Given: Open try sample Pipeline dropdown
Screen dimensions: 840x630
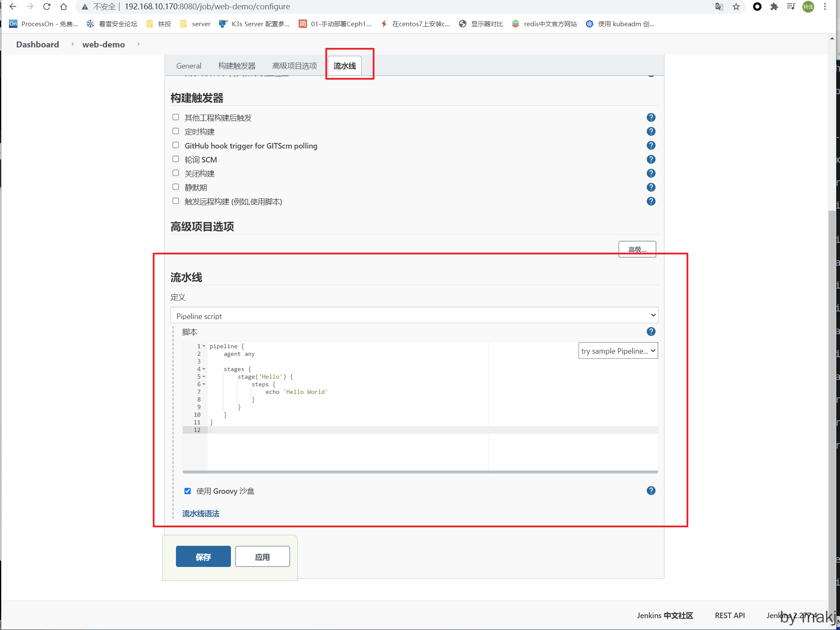Looking at the screenshot, I should (618, 351).
